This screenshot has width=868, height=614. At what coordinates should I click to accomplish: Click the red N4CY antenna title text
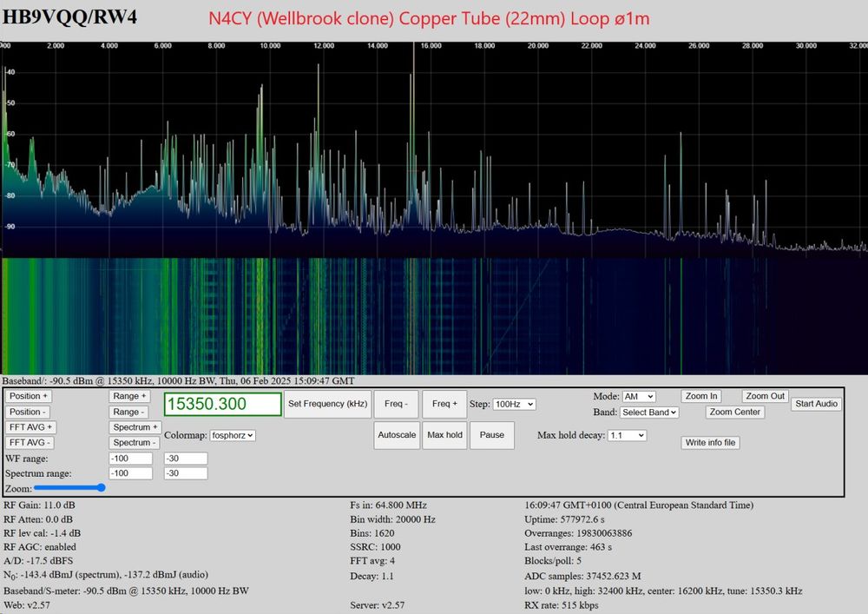pyautogui.click(x=429, y=18)
